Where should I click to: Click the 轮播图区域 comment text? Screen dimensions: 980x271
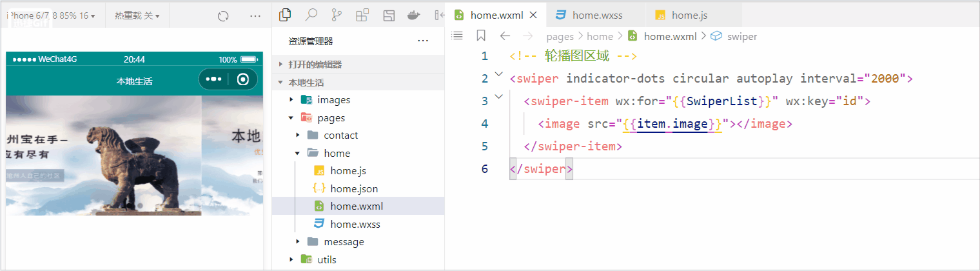577,56
